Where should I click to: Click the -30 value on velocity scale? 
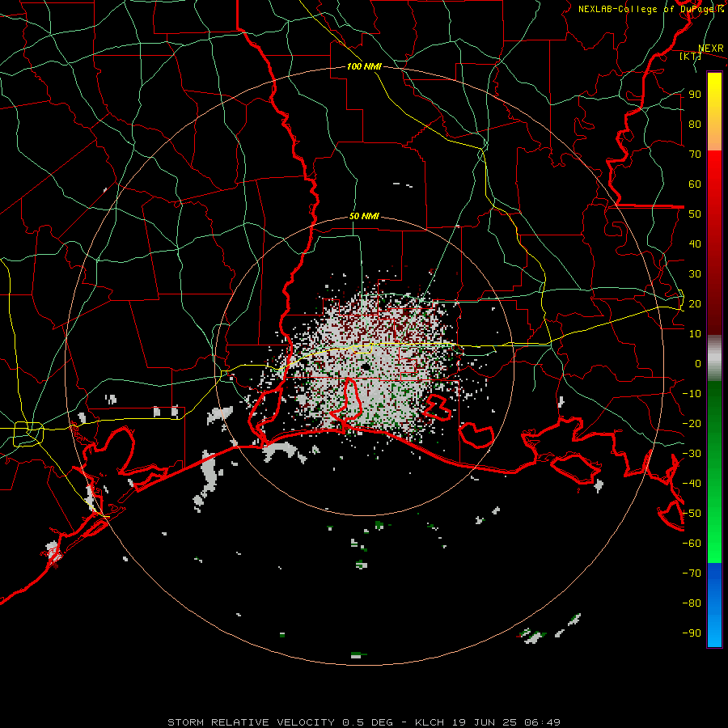tap(692, 454)
